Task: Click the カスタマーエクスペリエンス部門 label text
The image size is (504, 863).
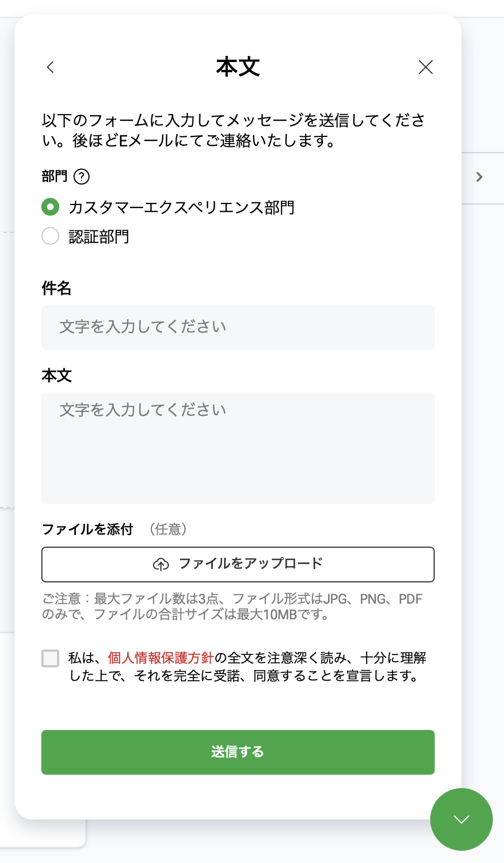Action: 182,208
